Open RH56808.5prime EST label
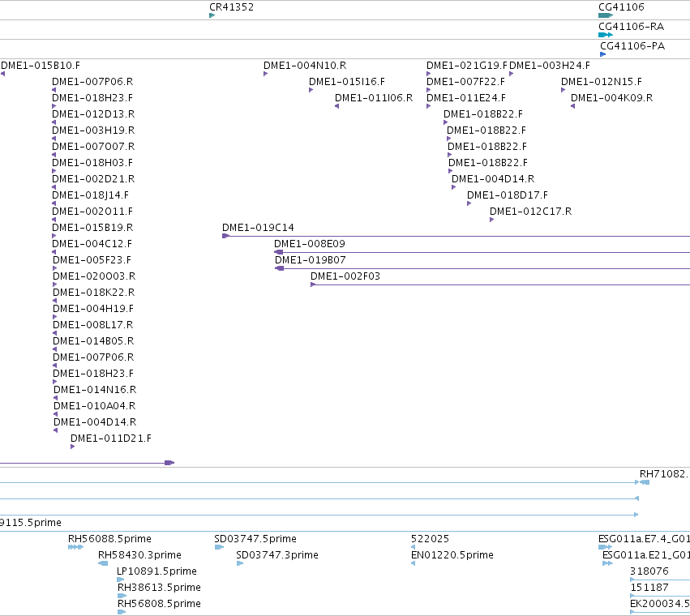The image size is (690, 616). [x=159, y=604]
